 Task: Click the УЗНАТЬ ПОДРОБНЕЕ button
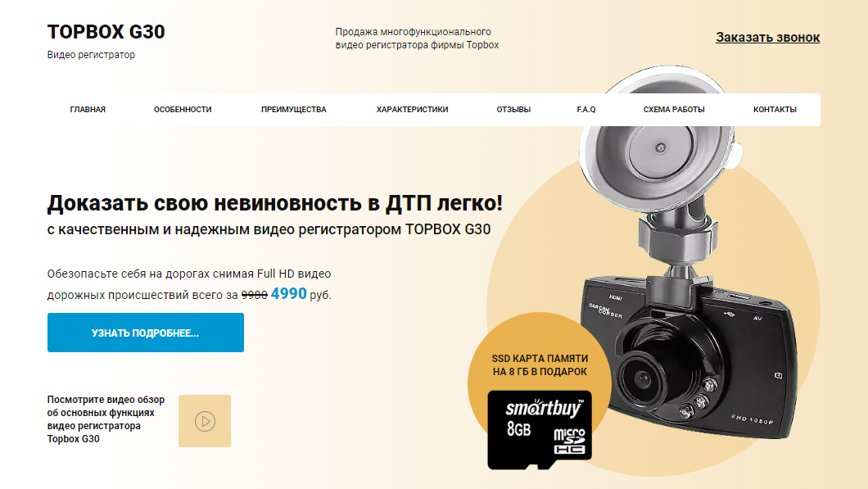pos(146,333)
